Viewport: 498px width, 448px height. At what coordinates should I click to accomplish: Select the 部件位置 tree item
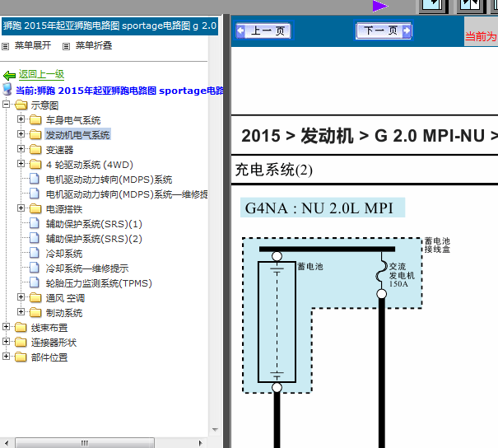pos(49,357)
